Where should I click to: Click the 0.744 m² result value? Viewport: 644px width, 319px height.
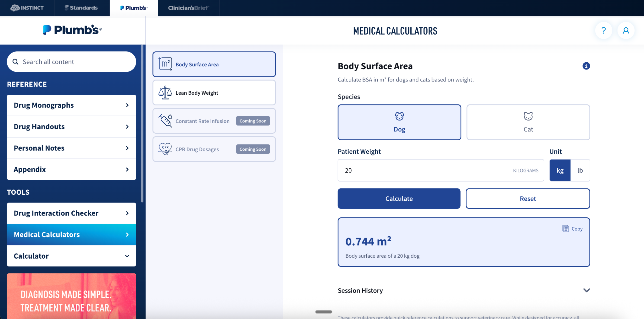pos(369,241)
